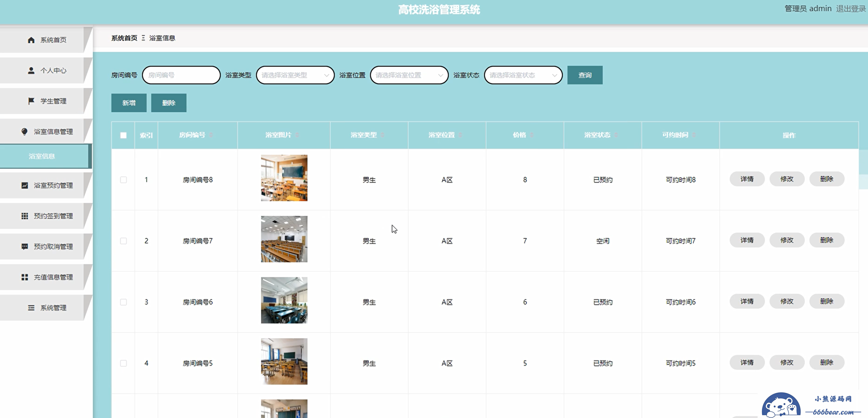Sort by 浴室类型 column sort arrows
The image size is (868, 418).
pos(382,135)
